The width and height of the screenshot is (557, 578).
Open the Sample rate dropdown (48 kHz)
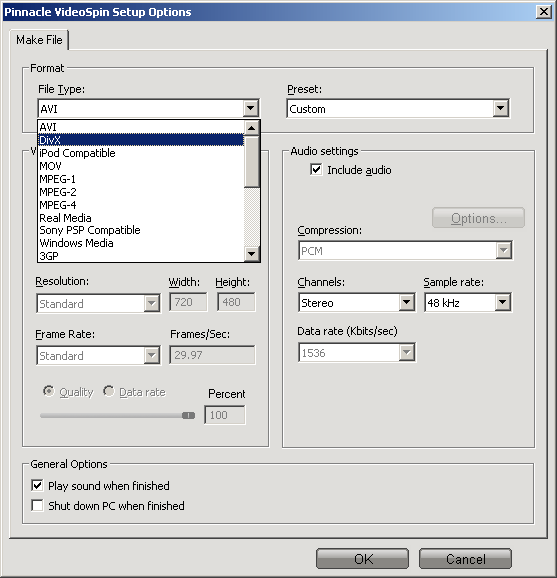[x=468, y=303]
